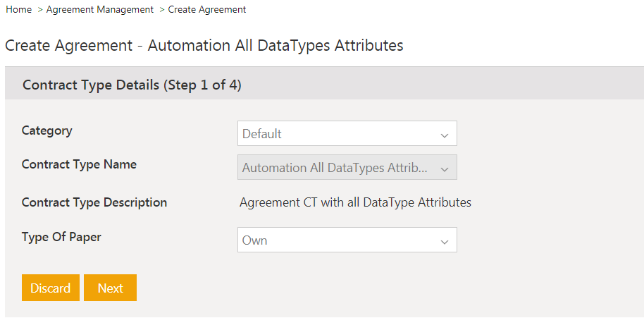This screenshot has height=318, width=644.
Task: Click the Category field label
Action: click(47, 130)
